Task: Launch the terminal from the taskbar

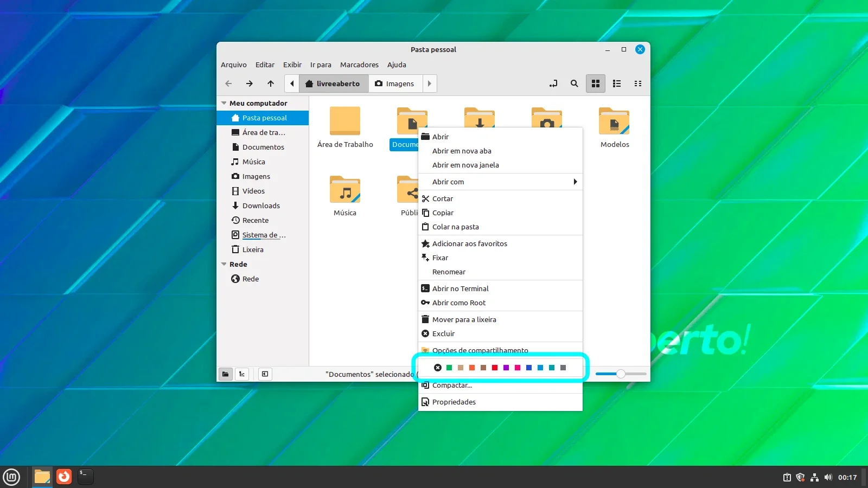Action: 85,477
